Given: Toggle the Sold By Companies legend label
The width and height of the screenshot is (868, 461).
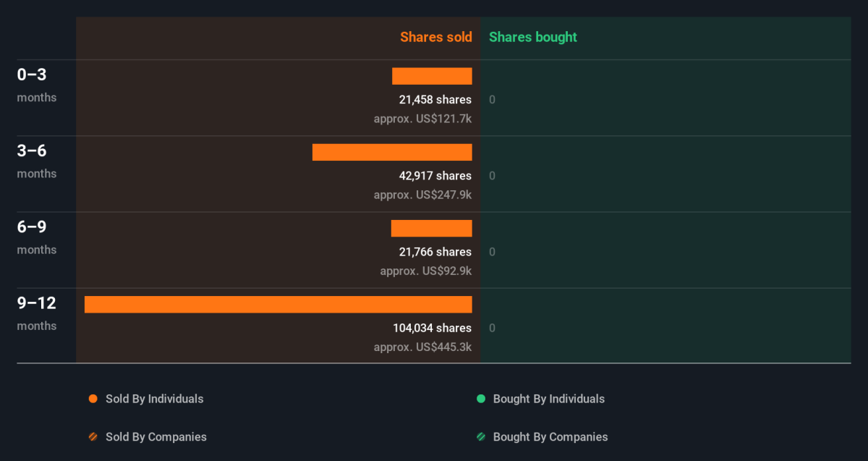Looking at the screenshot, I should tap(156, 437).
